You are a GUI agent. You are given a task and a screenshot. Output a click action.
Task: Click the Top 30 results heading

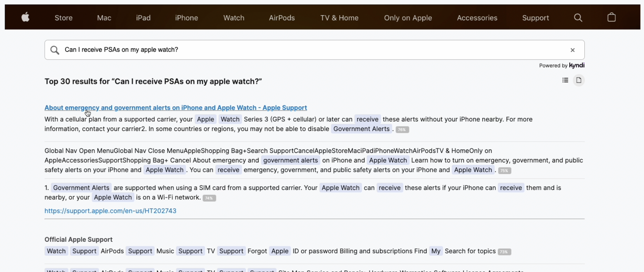153,81
